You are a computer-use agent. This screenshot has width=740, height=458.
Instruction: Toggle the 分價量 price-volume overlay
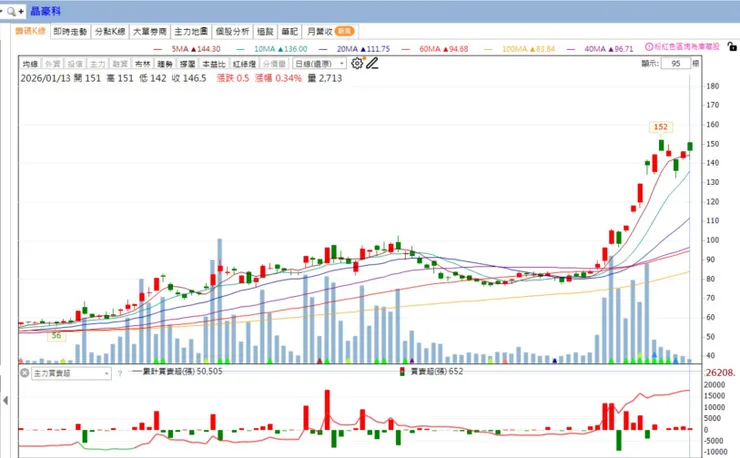274,64
